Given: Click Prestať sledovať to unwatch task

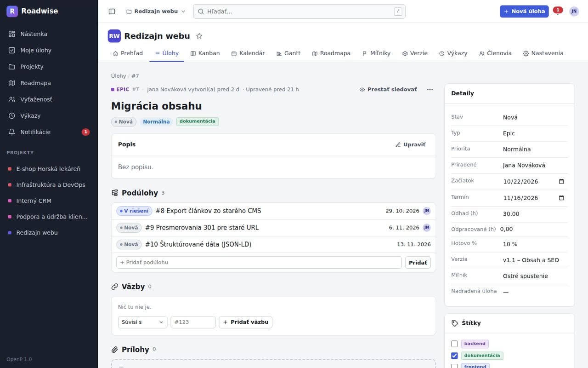Looking at the screenshot, I should (388, 89).
